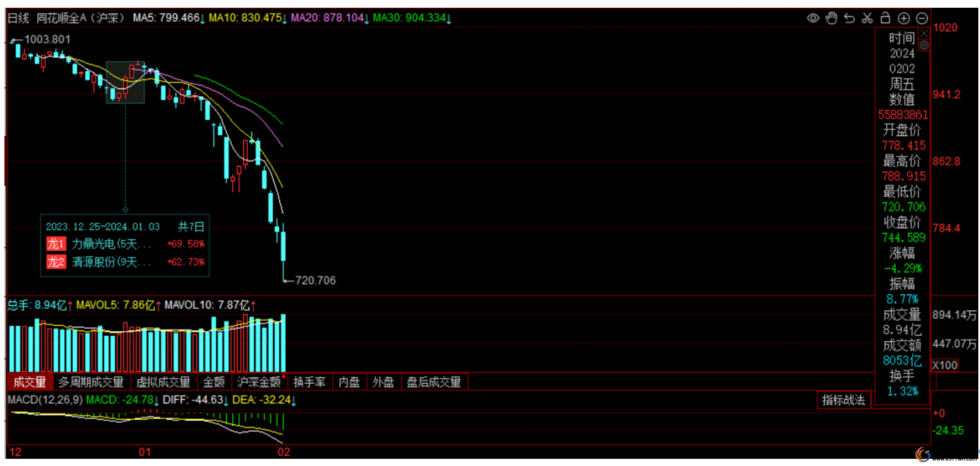Click the 02 month marker on time axis
Viewport: 980px width, 466px height.
pyautogui.click(x=284, y=452)
